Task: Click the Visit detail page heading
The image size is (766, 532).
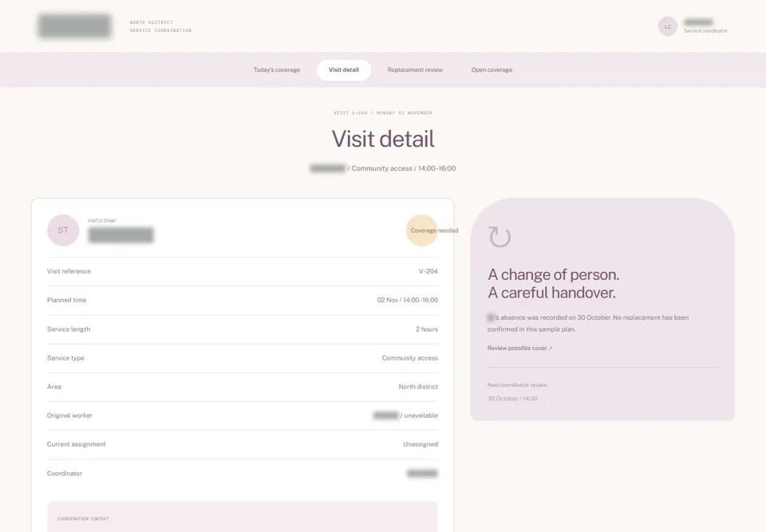Action: [x=383, y=139]
